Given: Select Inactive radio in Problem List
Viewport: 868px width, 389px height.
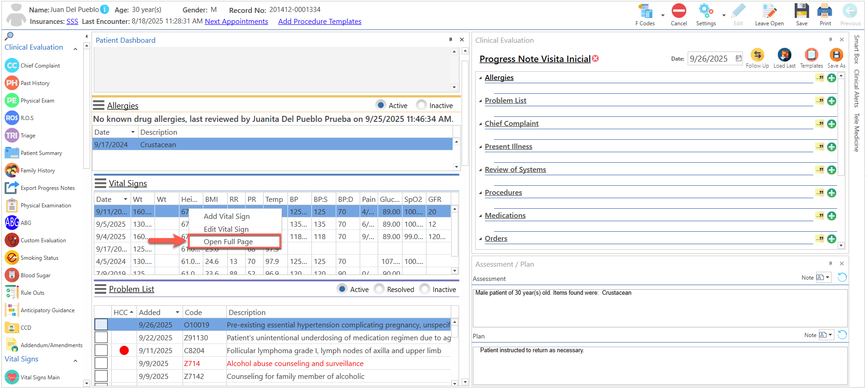Looking at the screenshot, I should [425, 289].
